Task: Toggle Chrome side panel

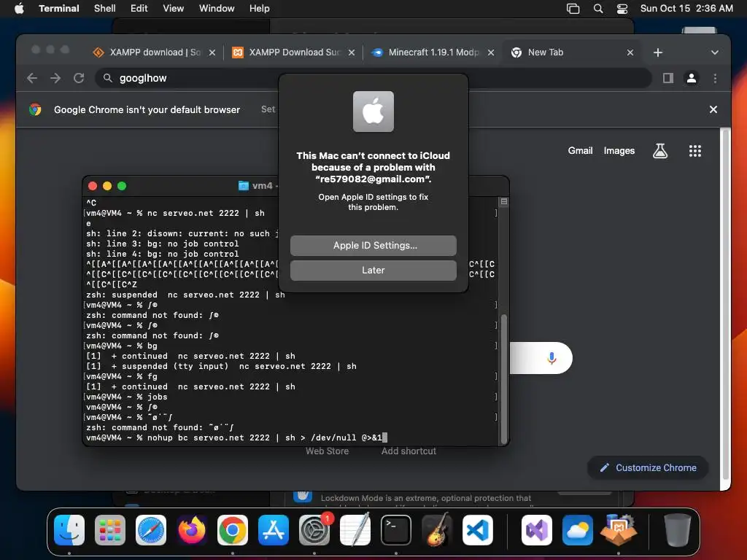Action: click(x=668, y=78)
